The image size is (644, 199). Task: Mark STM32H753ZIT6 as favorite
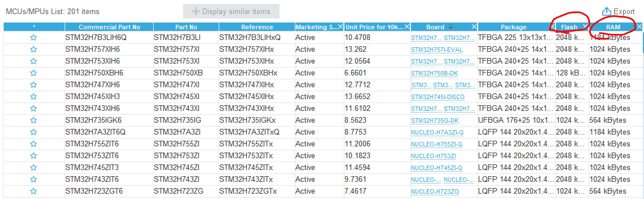34,156
